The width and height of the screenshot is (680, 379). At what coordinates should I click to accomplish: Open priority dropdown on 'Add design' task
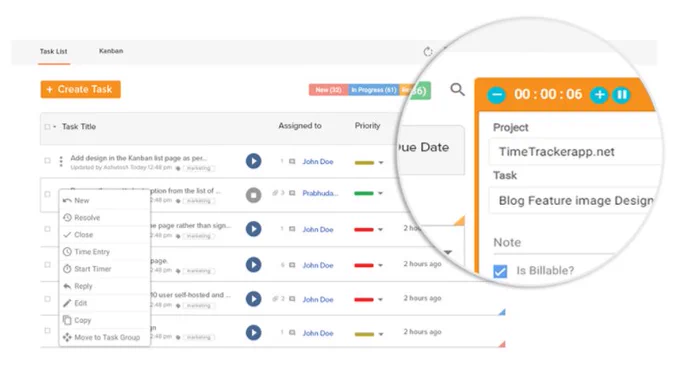pyautogui.click(x=381, y=163)
